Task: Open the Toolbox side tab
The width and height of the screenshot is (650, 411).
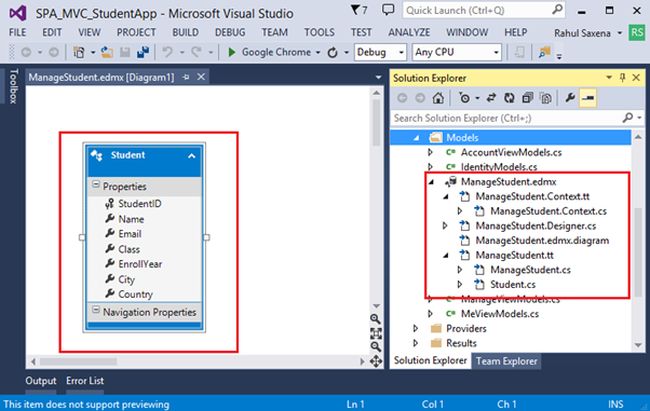Action: [14, 86]
